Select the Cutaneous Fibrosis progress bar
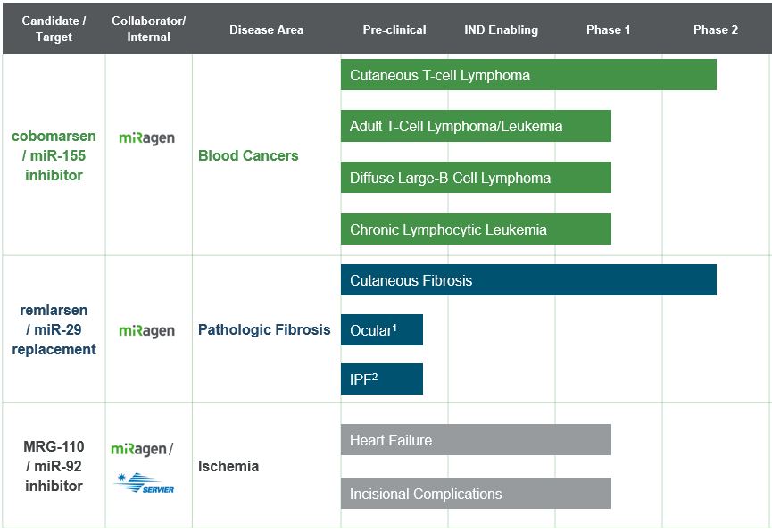 coord(528,280)
